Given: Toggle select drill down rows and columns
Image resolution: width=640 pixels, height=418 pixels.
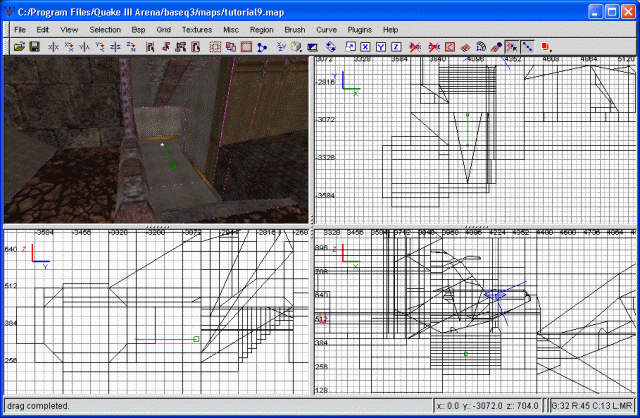Looking at the screenshot, I should tap(527, 47).
